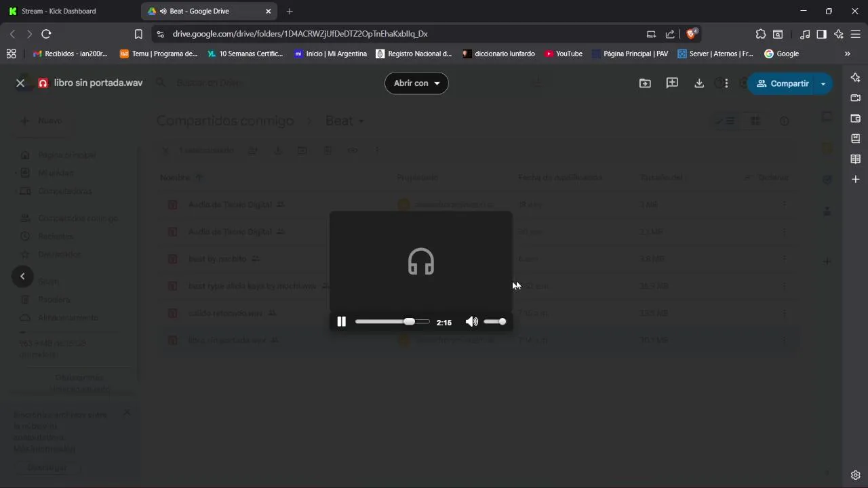Open Brave main hamburger menu
Image resolution: width=868 pixels, height=488 pixels.
click(x=856, y=34)
